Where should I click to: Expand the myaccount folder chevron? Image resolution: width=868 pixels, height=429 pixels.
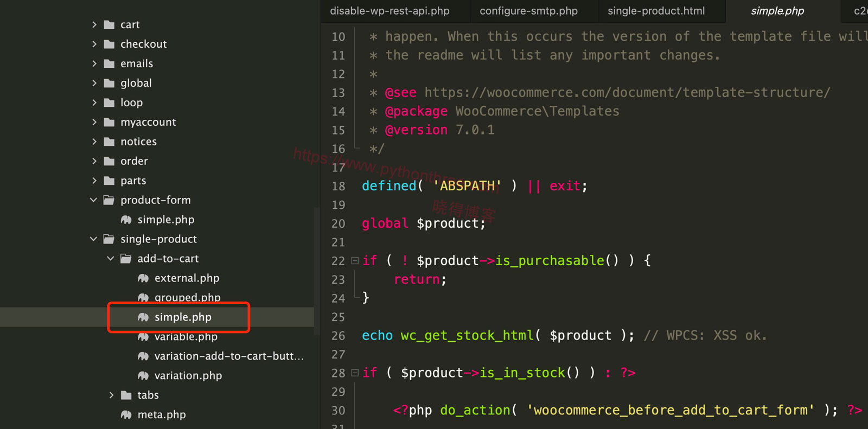(x=94, y=122)
